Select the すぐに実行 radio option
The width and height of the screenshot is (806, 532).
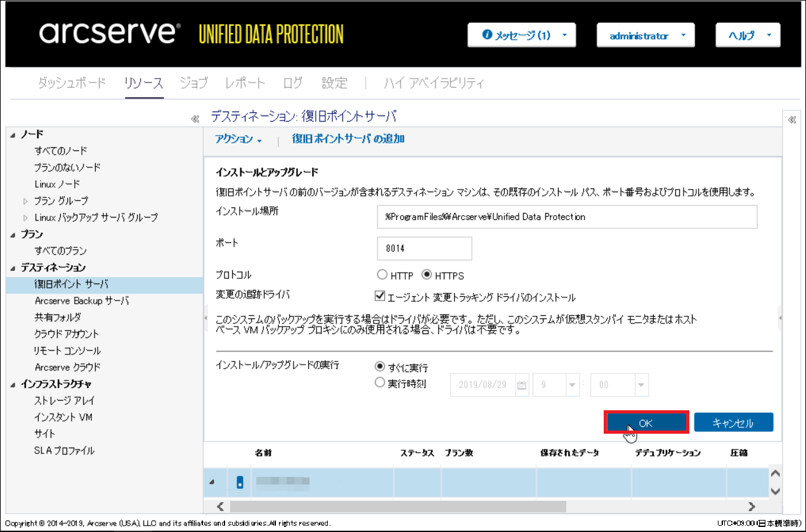point(380,367)
